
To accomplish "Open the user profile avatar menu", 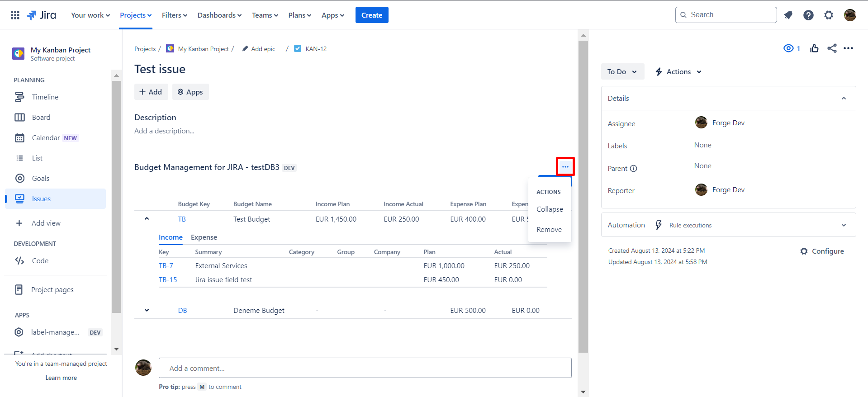I will pyautogui.click(x=850, y=15).
